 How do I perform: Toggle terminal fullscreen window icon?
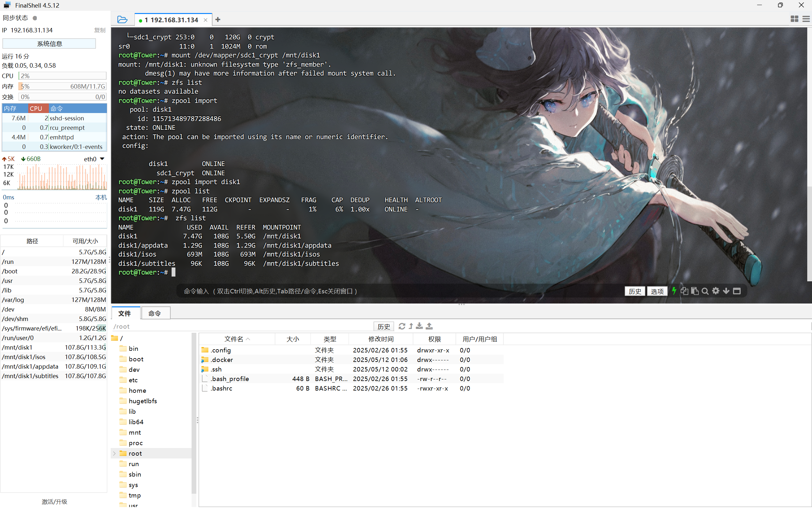point(737,291)
